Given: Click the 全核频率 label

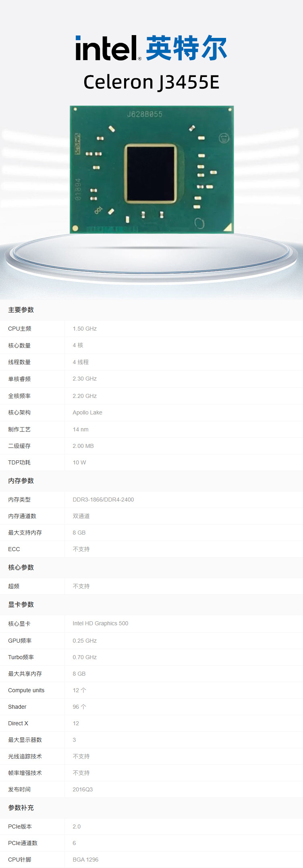Looking at the screenshot, I should [x=19, y=396].
